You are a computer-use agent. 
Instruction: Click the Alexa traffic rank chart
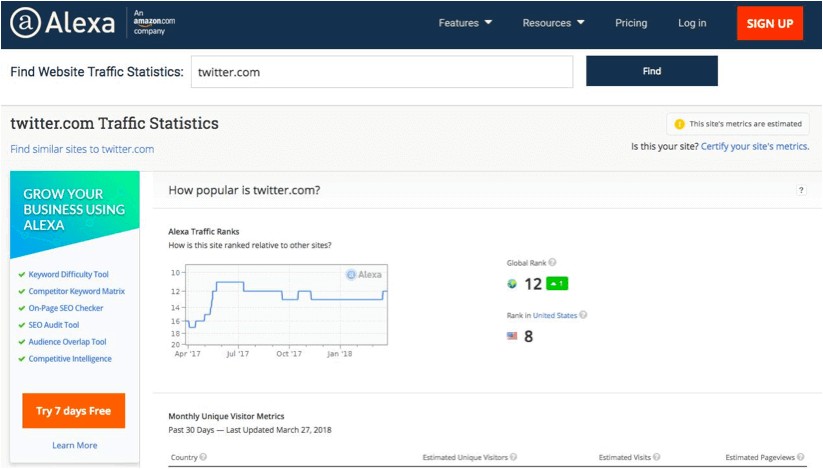click(287, 305)
